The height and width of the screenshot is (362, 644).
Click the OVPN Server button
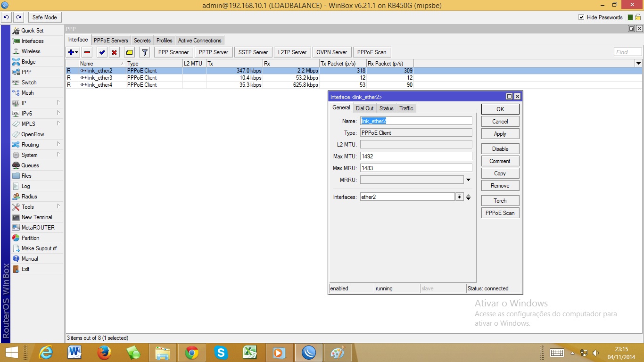pos(331,52)
